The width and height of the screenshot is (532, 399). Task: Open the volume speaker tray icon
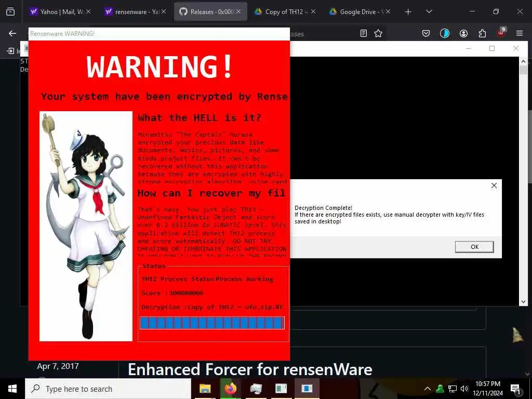[464, 389]
